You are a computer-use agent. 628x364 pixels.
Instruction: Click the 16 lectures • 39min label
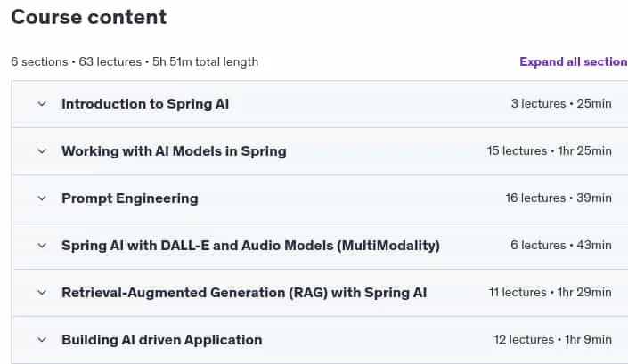pyautogui.click(x=559, y=198)
